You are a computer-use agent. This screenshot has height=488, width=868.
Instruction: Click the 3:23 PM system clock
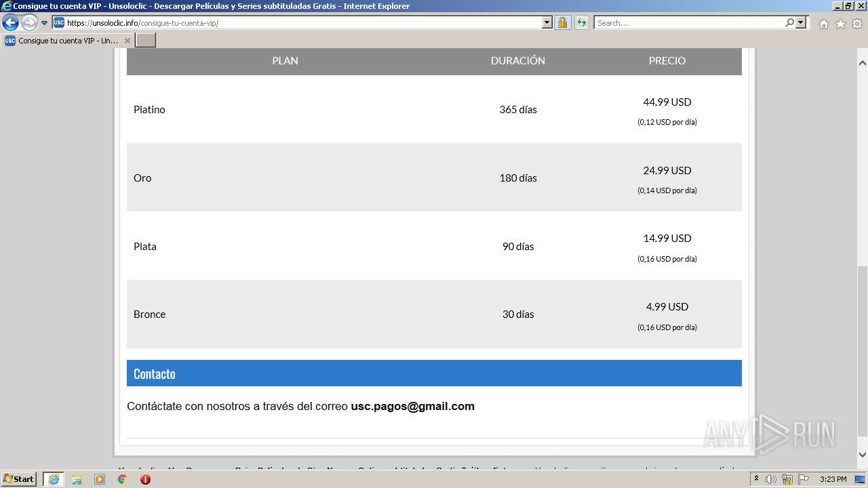click(833, 479)
